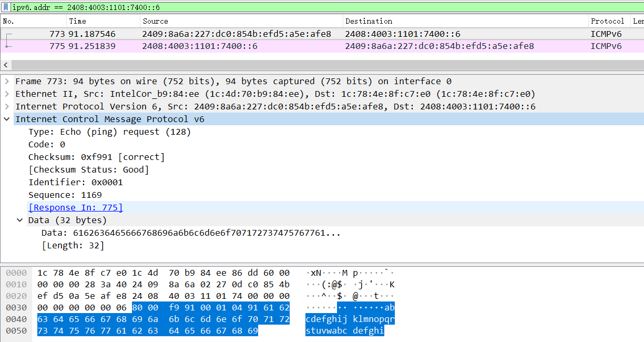Expand the Frame 773 tree node

click(7, 82)
